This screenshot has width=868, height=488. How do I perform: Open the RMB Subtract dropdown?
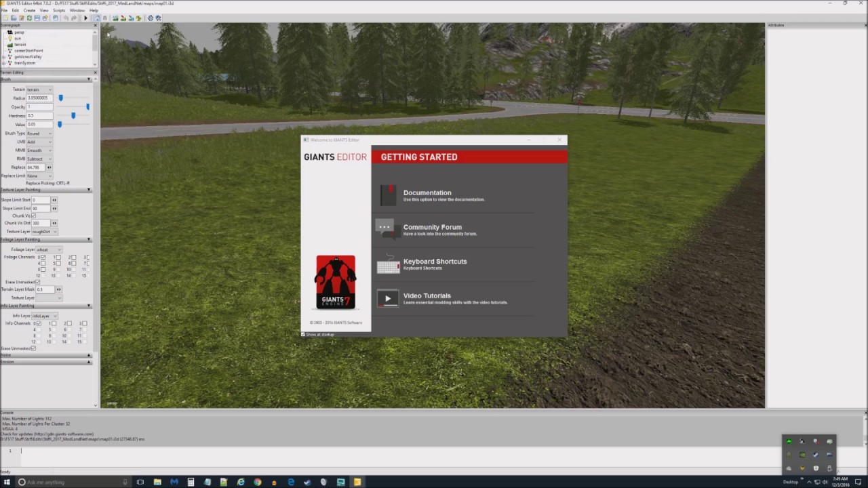click(39, 159)
